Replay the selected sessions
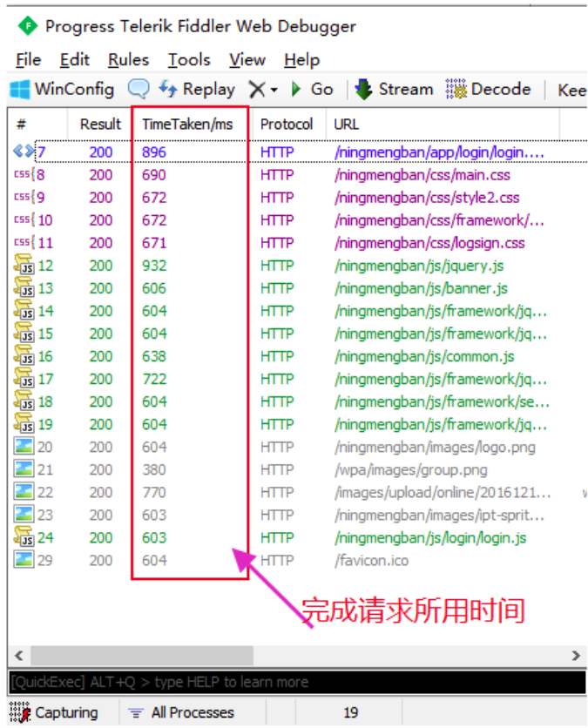The width and height of the screenshot is (588, 728). tap(197, 89)
